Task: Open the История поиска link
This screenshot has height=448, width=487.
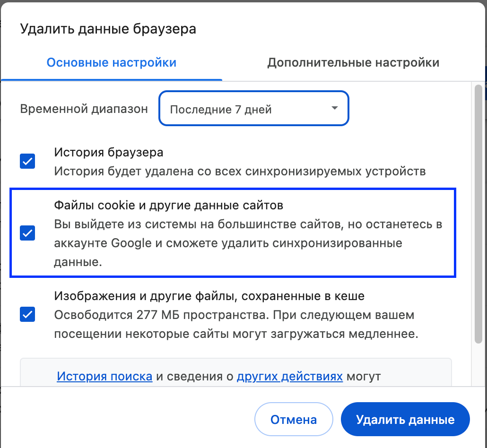Action: click(x=104, y=377)
